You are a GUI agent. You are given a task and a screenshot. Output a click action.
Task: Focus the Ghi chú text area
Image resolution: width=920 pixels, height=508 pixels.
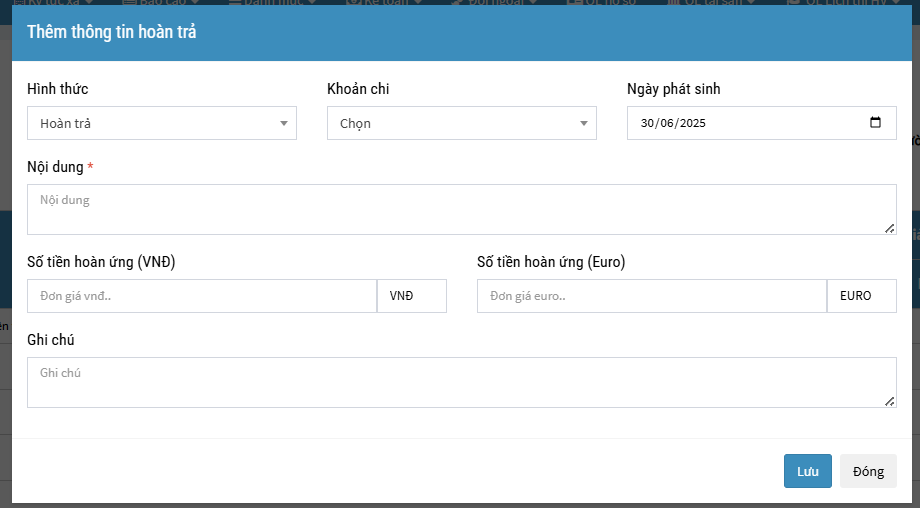click(x=460, y=382)
